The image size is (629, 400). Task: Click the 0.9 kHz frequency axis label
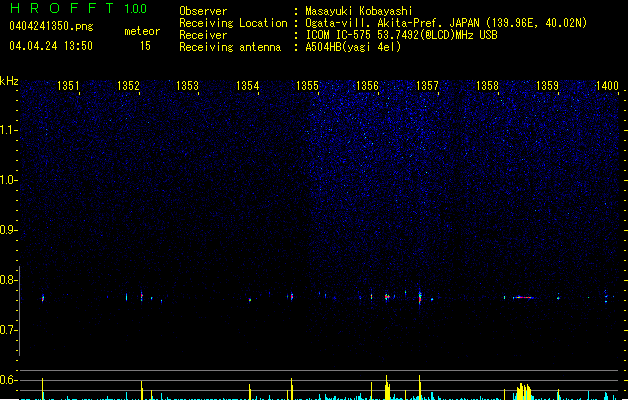(8, 230)
